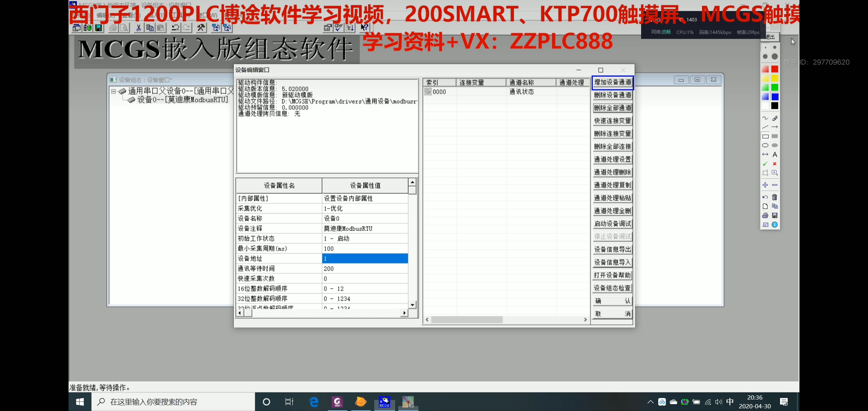Click 删除连接变量 button
The height and width of the screenshot is (411, 868).
[x=613, y=134]
